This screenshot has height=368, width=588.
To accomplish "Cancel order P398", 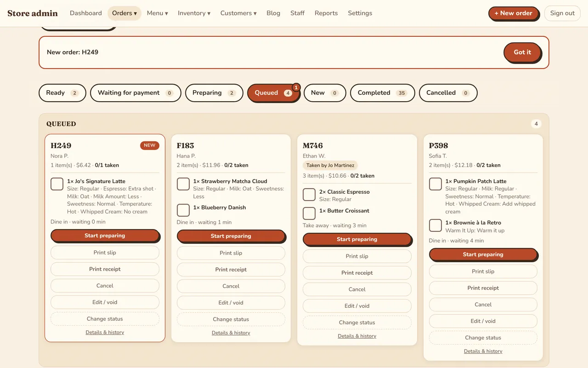I will tap(483, 305).
